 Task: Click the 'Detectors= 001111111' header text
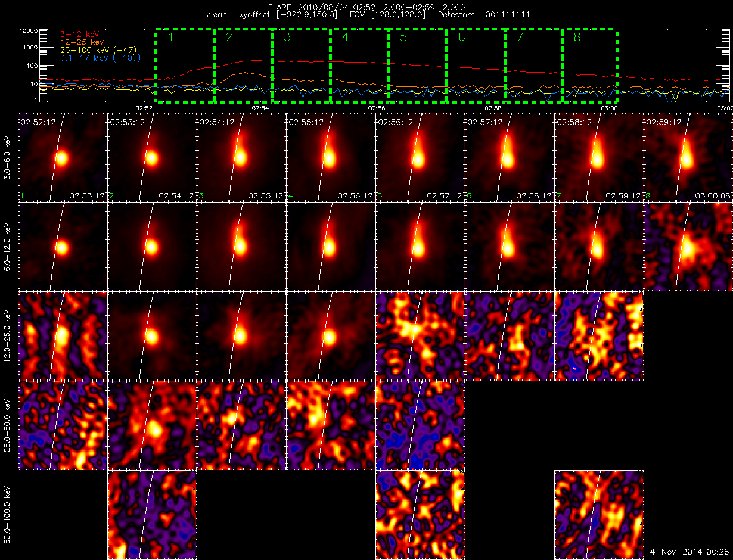tap(483, 14)
